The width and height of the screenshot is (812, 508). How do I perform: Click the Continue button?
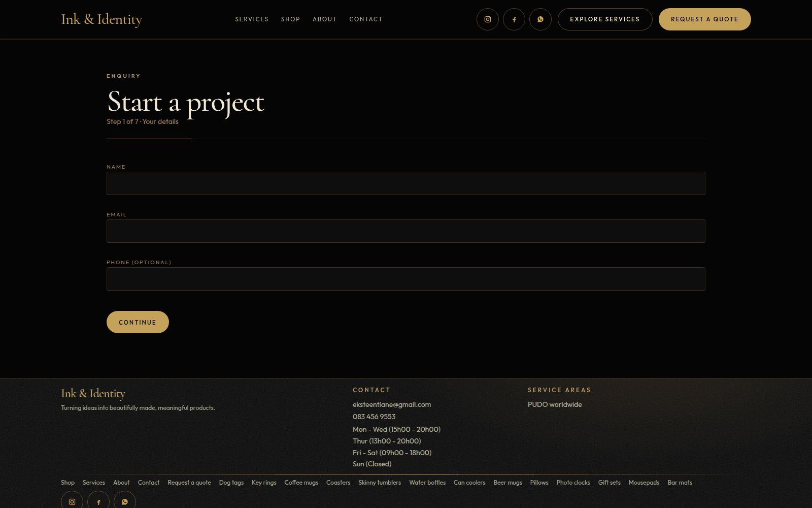pos(138,322)
